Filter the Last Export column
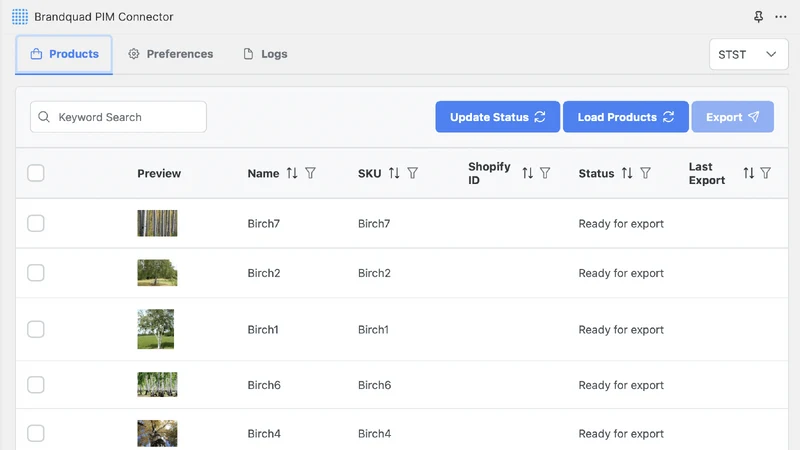Viewport: 800px width, 450px height. pos(766,173)
